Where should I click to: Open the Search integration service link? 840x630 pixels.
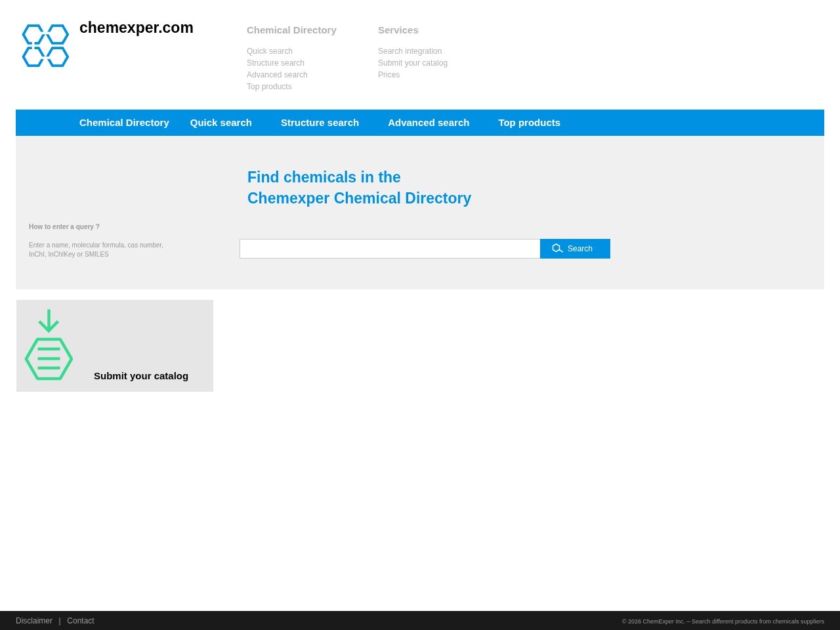click(x=409, y=51)
